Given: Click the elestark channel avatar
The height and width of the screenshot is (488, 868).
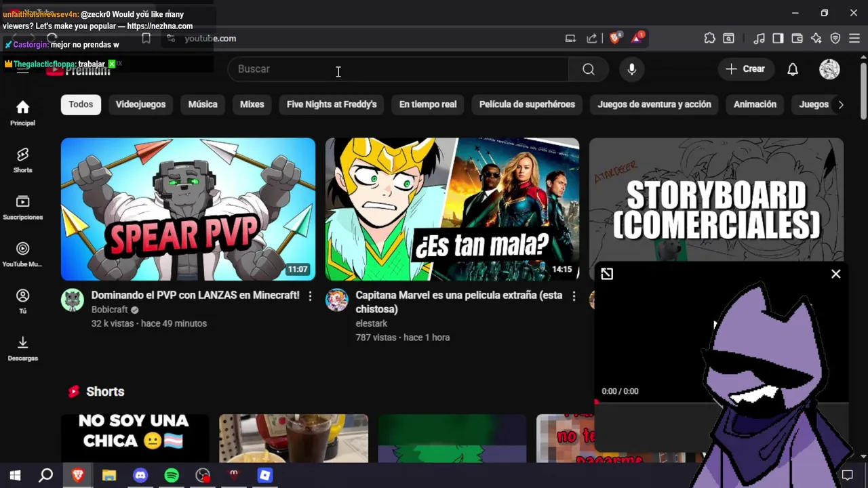Looking at the screenshot, I should click(337, 300).
